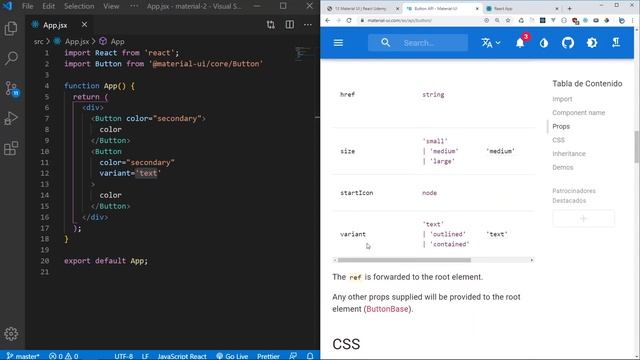Split the VS Code editor to the right
Image resolution: width=640 pixels, height=360 pixels.
click(x=290, y=25)
